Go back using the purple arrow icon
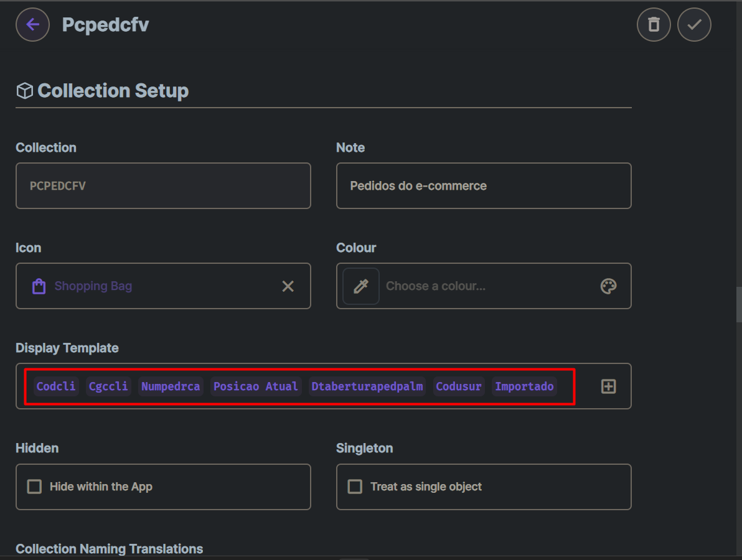The image size is (742, 560). [32, 24]
